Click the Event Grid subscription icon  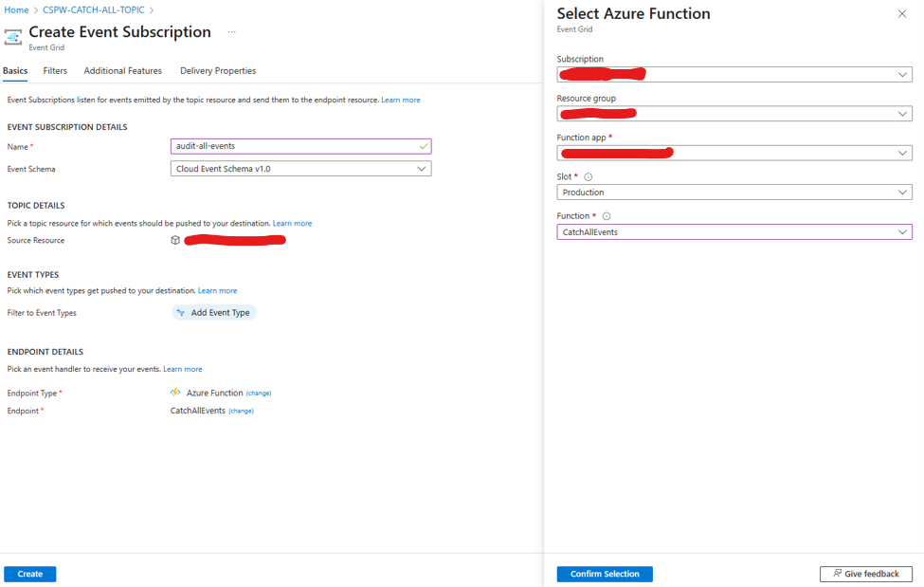tap(13, 37)
